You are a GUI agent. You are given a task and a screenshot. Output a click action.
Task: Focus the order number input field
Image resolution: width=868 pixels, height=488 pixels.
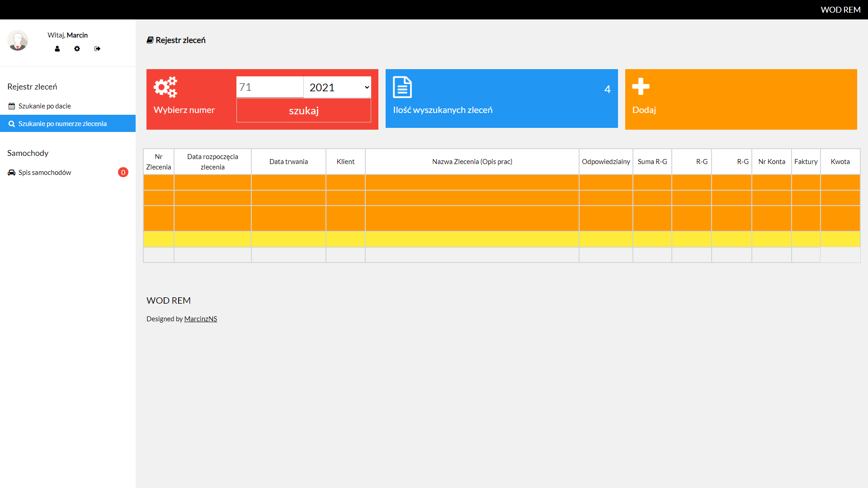(269, 87)
